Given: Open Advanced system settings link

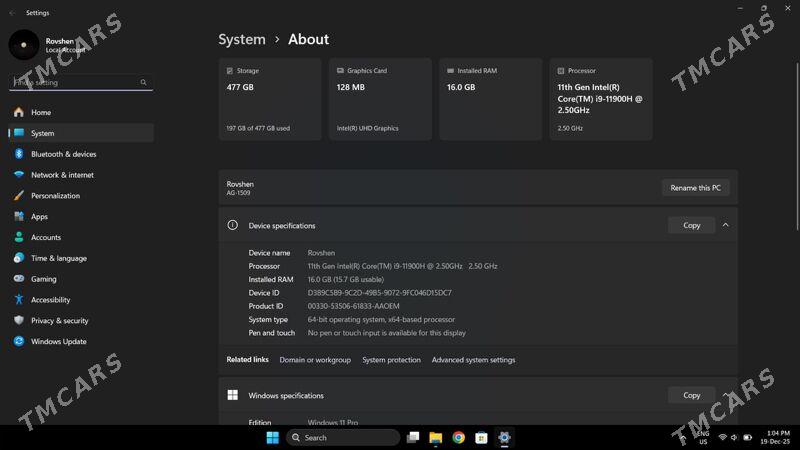Looking at the screenshot, I should 473,360.
